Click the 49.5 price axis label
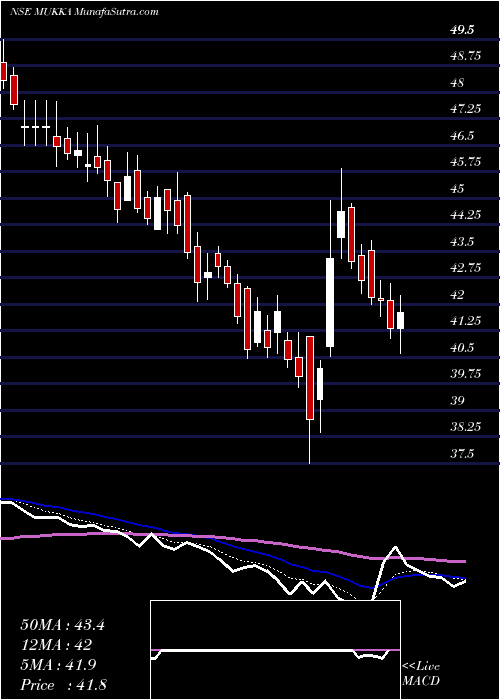500x700 pixels. pyautogui.click(x=462, y=30)
